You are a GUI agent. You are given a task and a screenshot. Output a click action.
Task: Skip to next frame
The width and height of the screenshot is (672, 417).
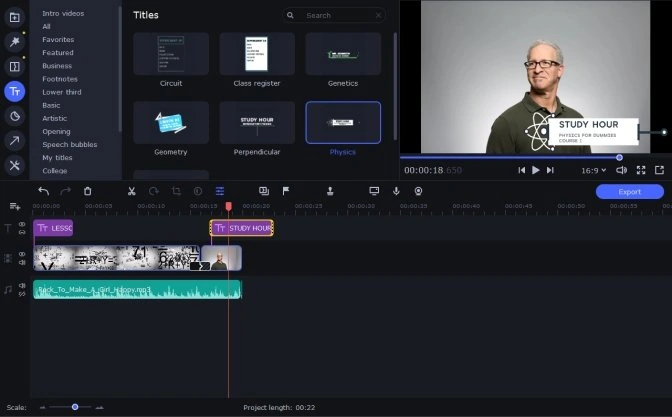(550, 170)
